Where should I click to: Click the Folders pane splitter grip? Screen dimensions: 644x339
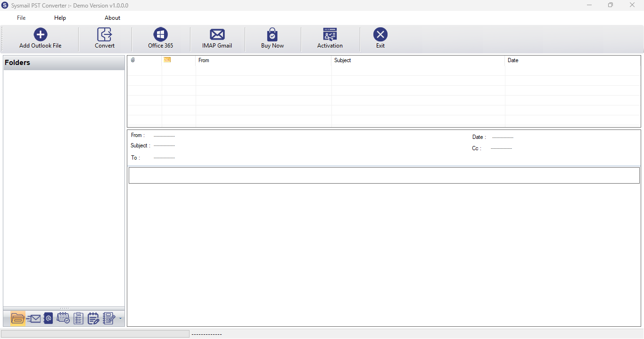(x=64, y=309)
